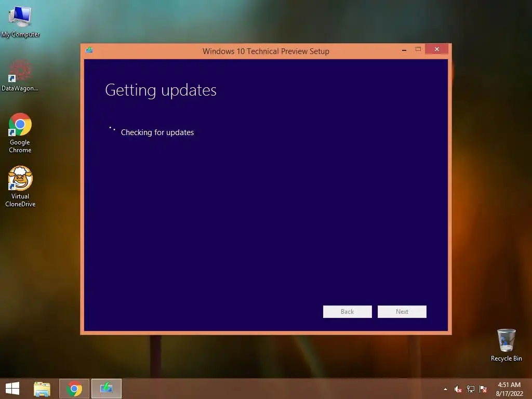Click the disabled maximize button in Setup
This screenshot has width=532, height=399.
[418, 49]
